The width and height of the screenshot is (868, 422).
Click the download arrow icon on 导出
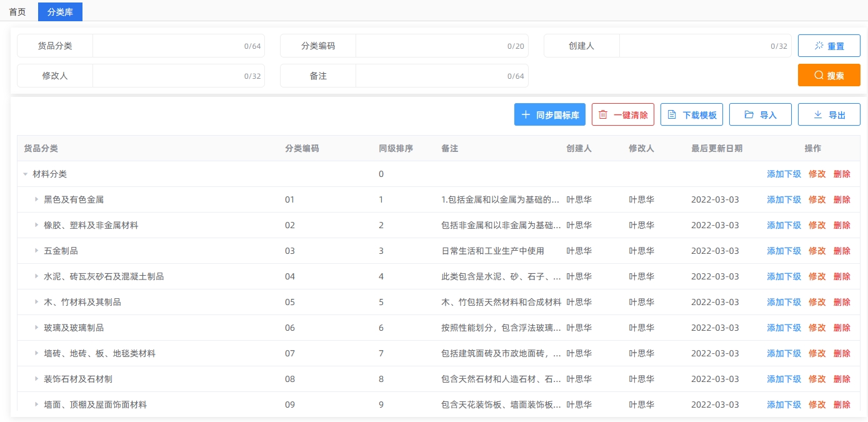[817, 115]
